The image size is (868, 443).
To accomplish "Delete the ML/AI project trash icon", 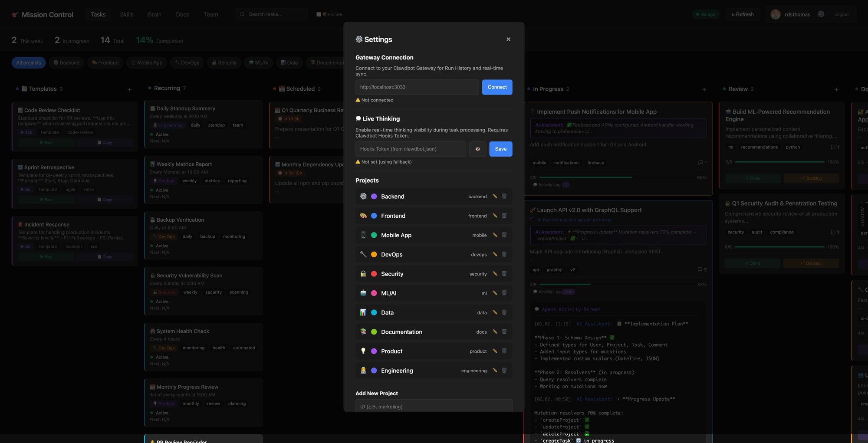I will click(504, 293).
